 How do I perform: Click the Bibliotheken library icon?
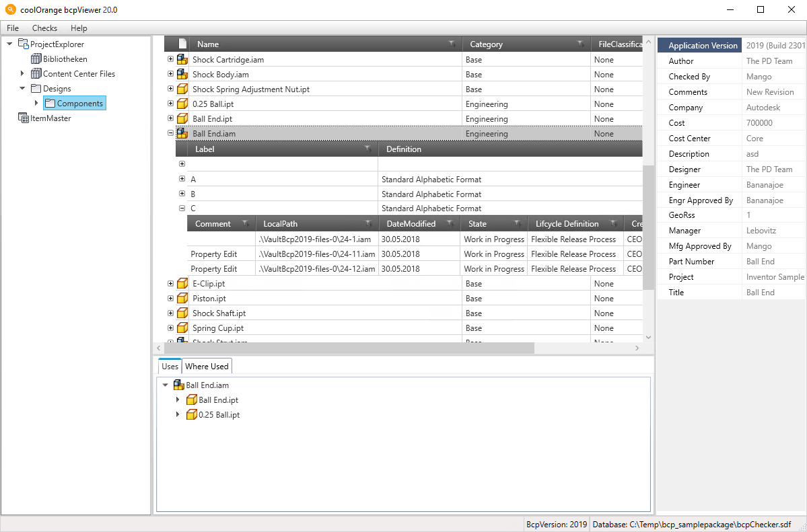pyautogui.click(x=36, y=59)
